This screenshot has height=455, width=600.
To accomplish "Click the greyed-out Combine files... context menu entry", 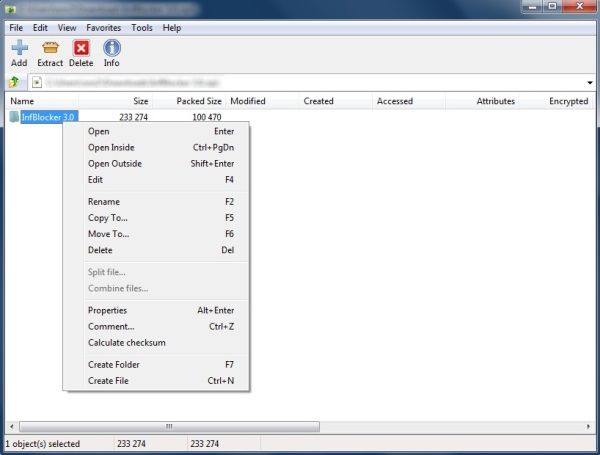I will tap(156, 288).
